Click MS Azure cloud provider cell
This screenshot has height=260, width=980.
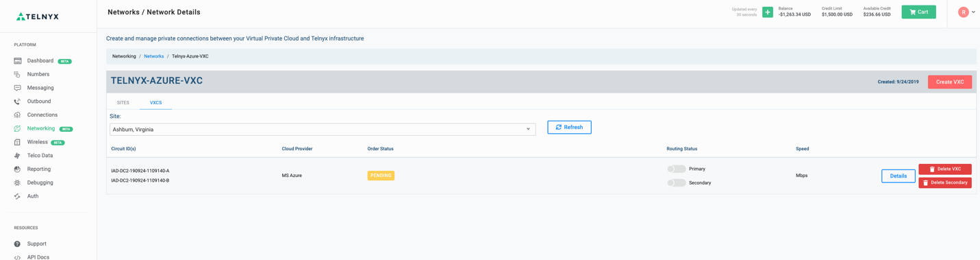pyautogui.click(x=292, y=176)
